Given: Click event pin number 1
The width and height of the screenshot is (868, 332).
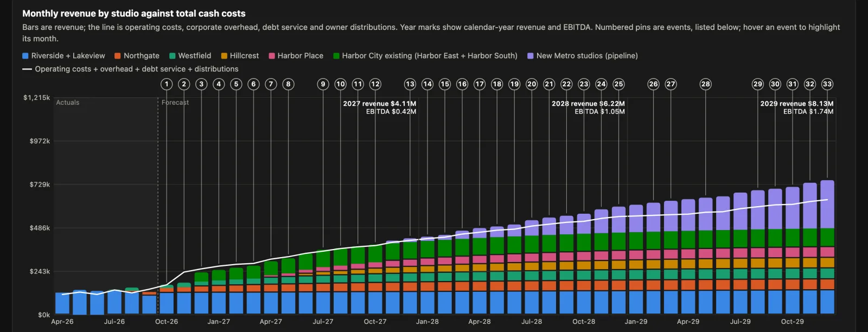Looking at the screenshot, I should pos(167,84).
